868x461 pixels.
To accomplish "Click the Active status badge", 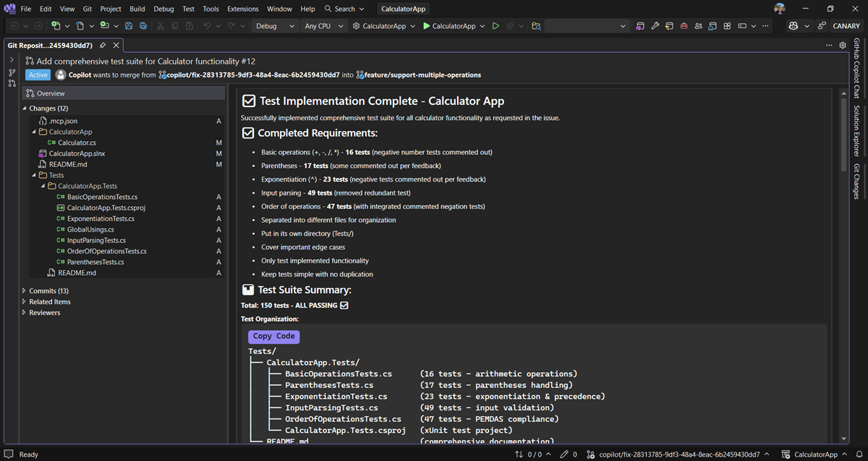I will [37, 74].
